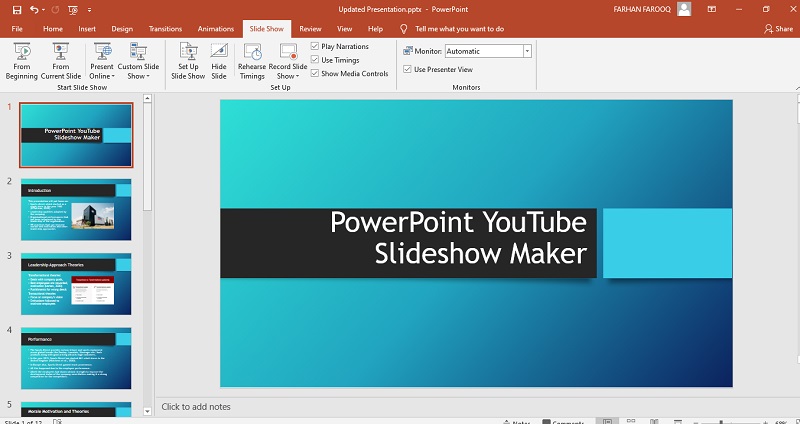Select the Slide Show tab
This screenshot has width=800, height=424.
point(267,29)
